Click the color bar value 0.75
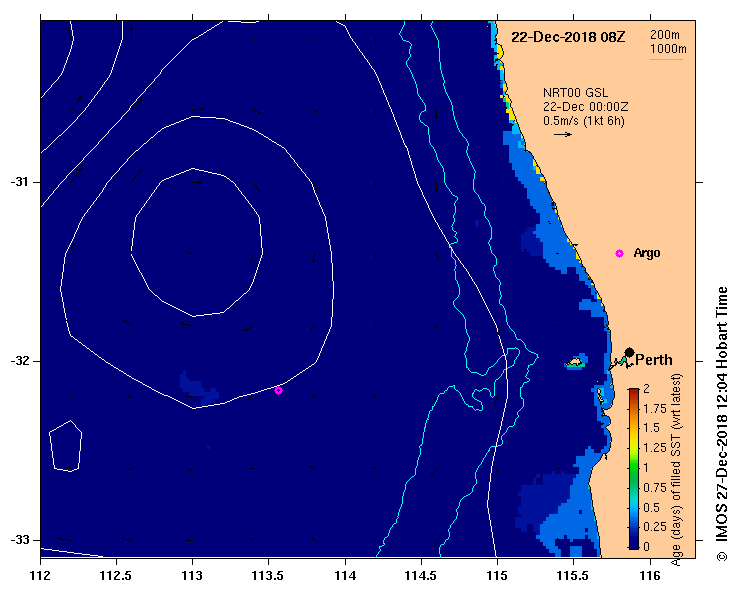739x592 pixels. pos(655,487)
